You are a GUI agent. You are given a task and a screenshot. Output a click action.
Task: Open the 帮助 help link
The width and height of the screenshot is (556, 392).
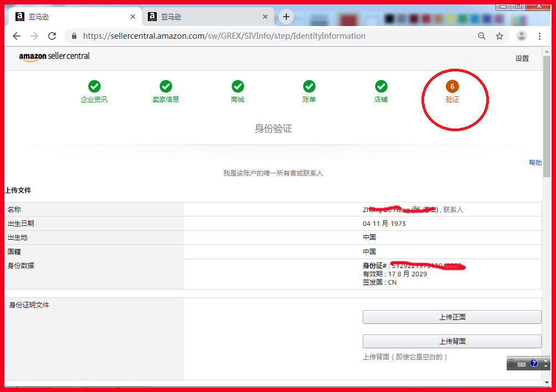point(535,163)
